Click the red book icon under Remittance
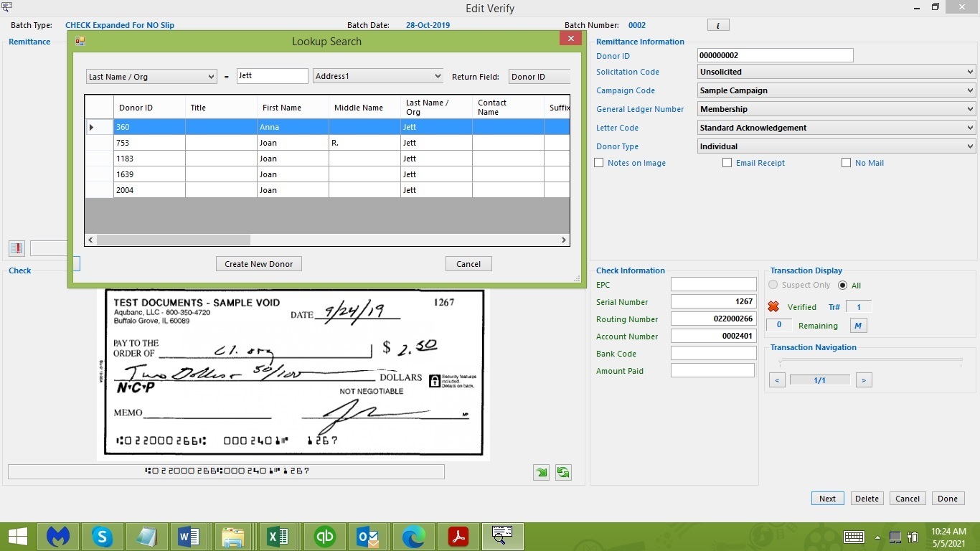Screen dimensions: 980x551 click(17, 248)
